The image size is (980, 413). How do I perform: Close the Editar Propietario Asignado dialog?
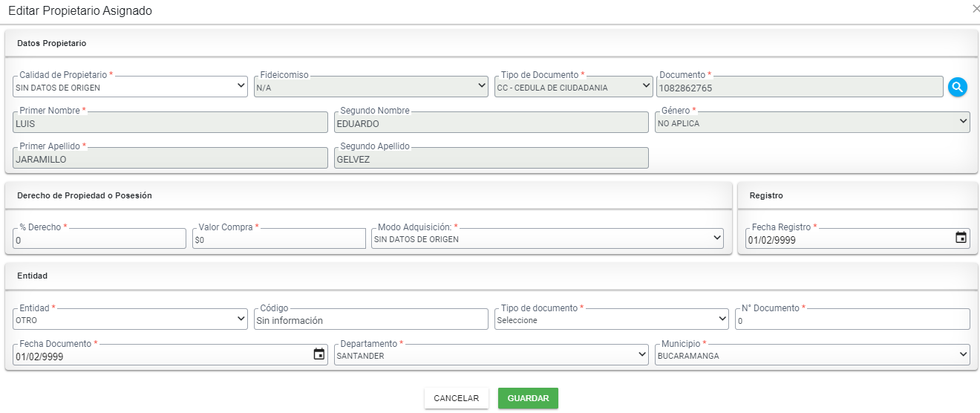tap(976, 9)
